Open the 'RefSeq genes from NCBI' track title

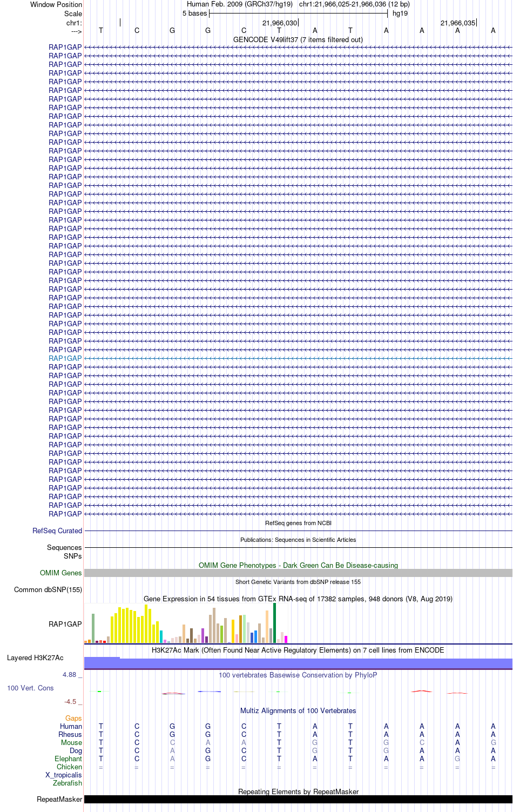coord(298,523)
